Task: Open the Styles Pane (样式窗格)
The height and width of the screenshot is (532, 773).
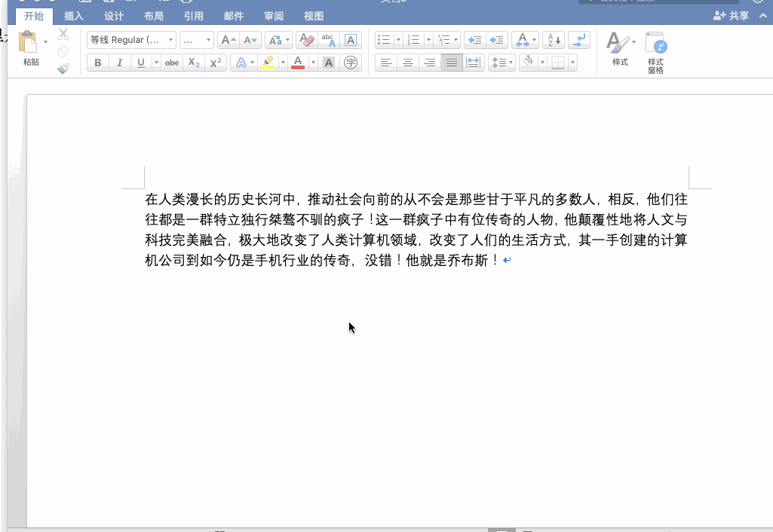Action: pos(655,53)
